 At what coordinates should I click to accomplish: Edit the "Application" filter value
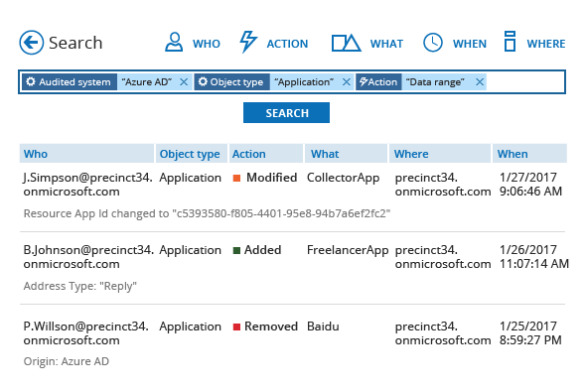304,81
